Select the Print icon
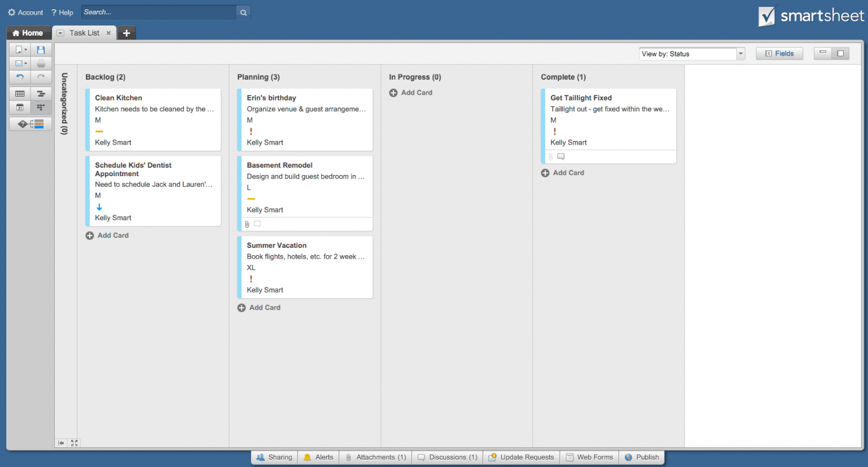The image size is (868, 467). [41, 63]
